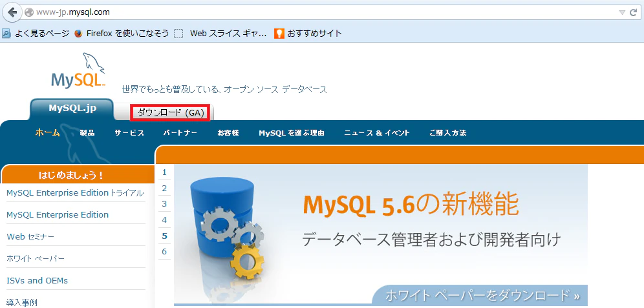Show banner slide 4
This screenshot has height=308, width=644.
coord(164,220)
